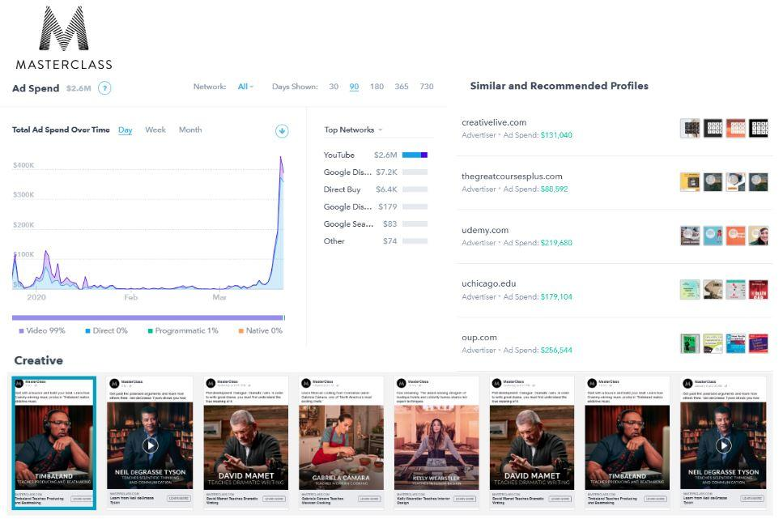Click Learn More on Kelly Wearstler ad
This screenshot has width=783, height=532.
click(x=465, y=499)
